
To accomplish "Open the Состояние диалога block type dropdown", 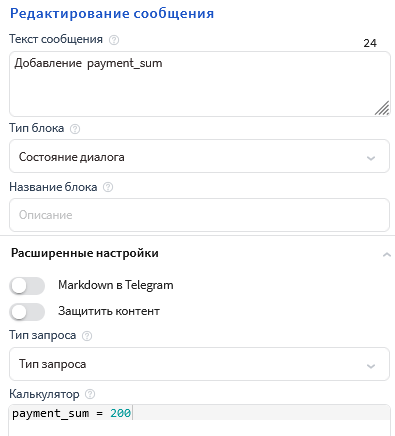I will tap(199, 156).
